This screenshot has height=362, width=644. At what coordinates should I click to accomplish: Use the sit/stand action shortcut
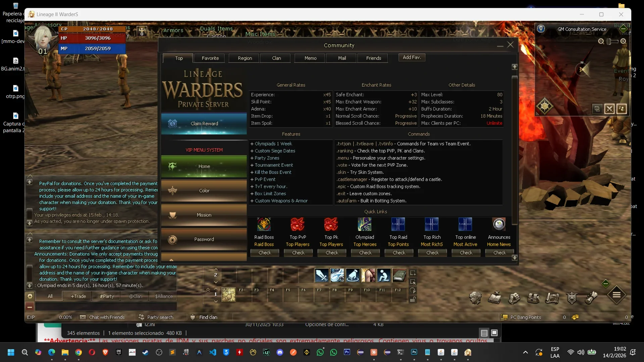point(384,275)
